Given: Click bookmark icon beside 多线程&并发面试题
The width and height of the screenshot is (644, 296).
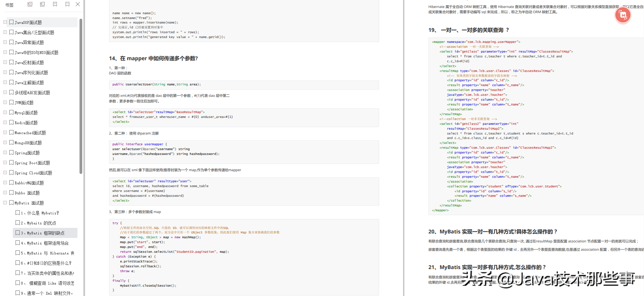Looking at the screenshot, I should coord(11,92).
